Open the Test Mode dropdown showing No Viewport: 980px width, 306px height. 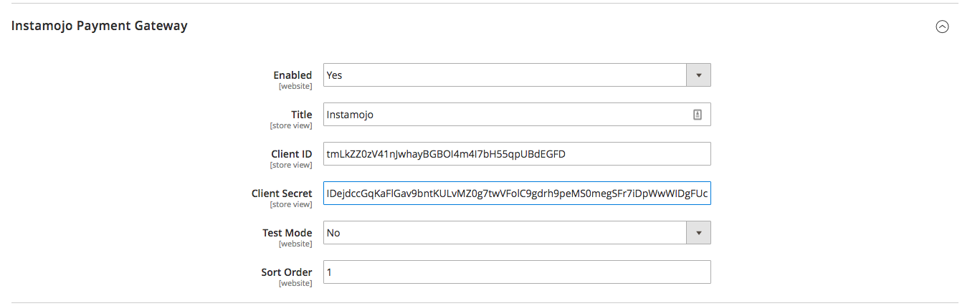tap(517, 233)
